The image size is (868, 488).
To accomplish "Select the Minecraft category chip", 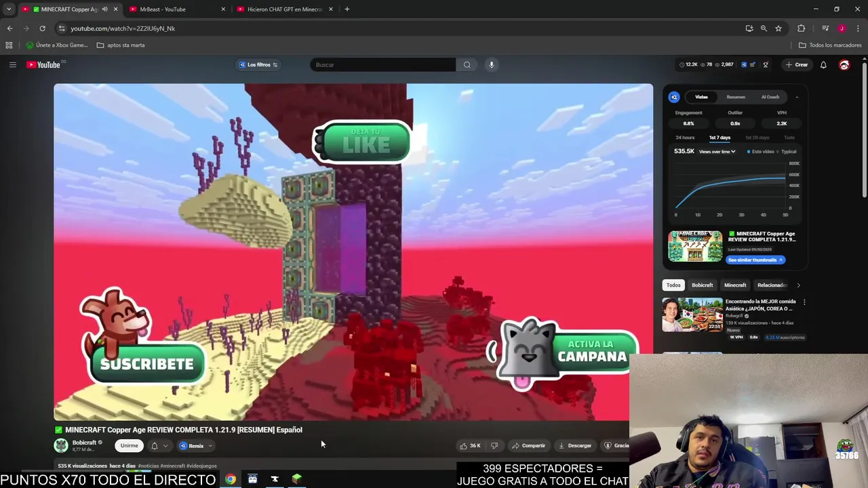I will coord(735,285).
